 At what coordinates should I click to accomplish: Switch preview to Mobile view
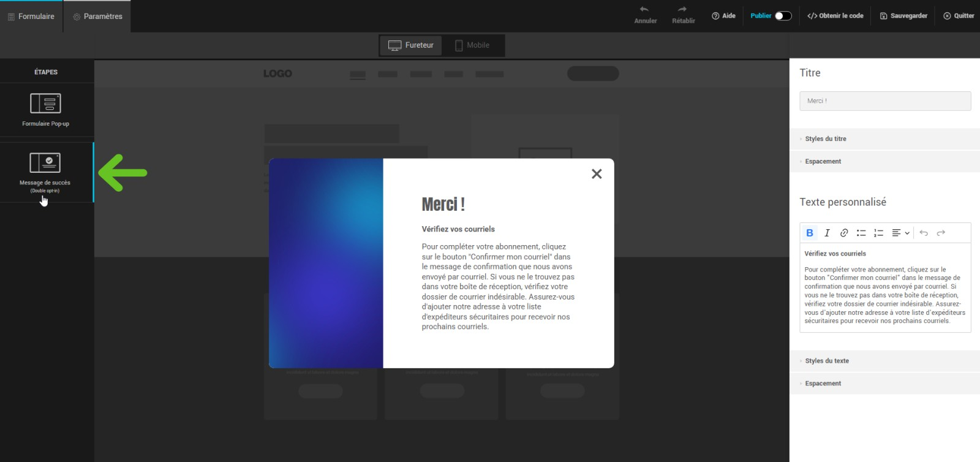click(x=472, y=45)
